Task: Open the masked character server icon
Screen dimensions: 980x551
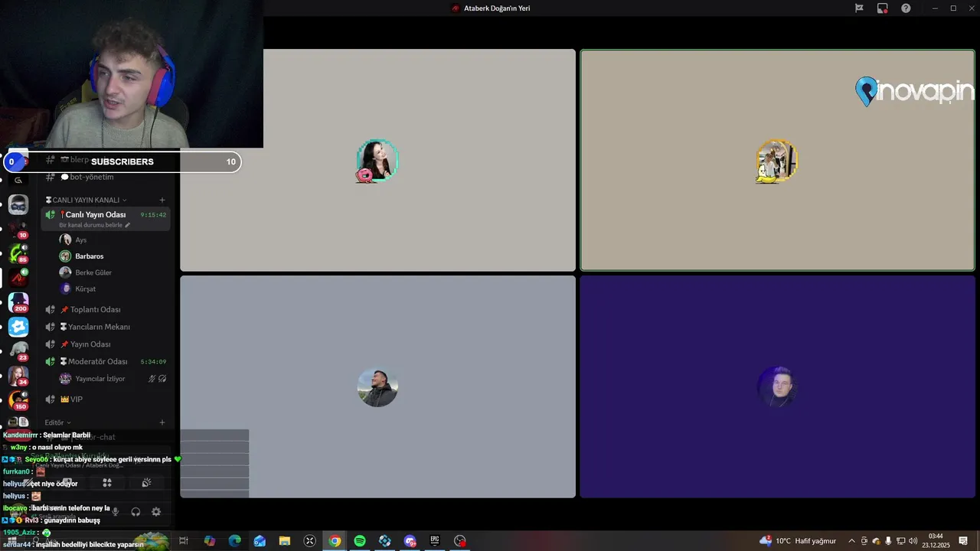Action: [x=18, y=204]
